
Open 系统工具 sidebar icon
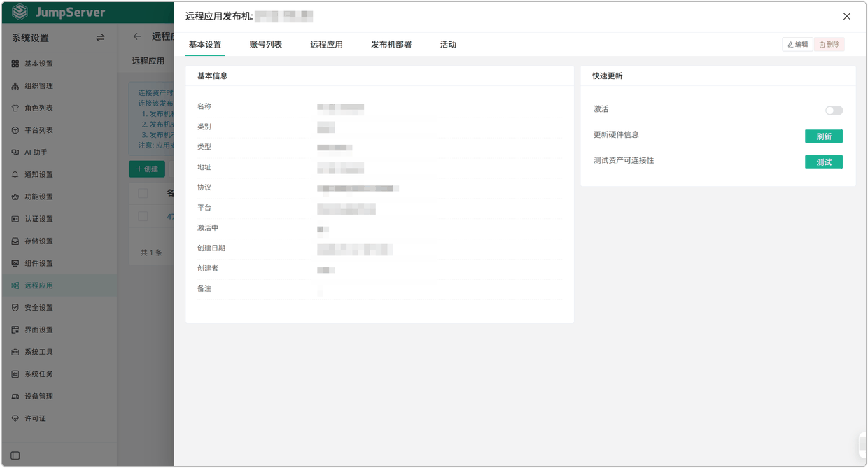pos(15,352)
